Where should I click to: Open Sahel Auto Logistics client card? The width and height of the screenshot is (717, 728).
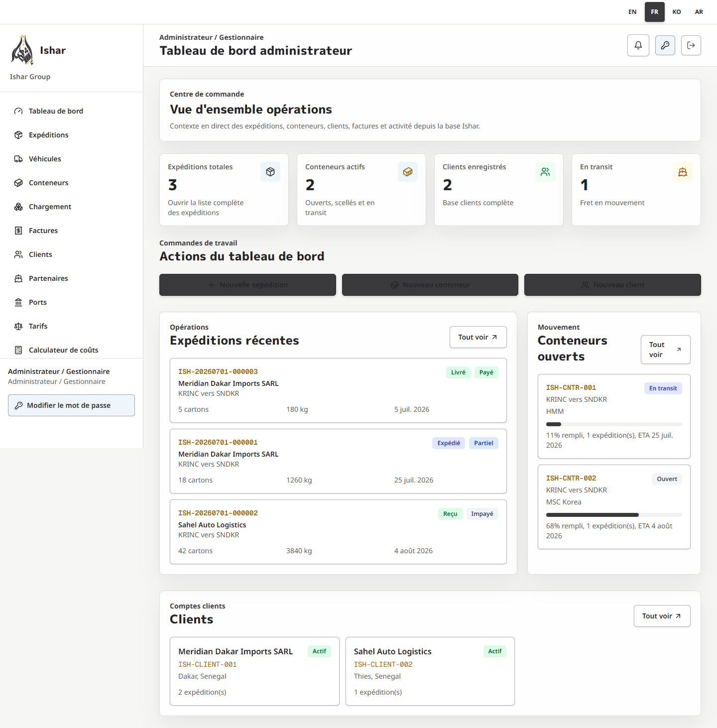pyautogui.click(x=430, y=671)
